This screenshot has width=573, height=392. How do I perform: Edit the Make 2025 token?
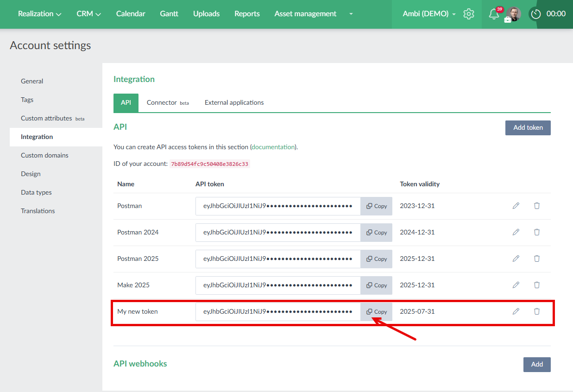pyautogui.click(x=516, y=285)
